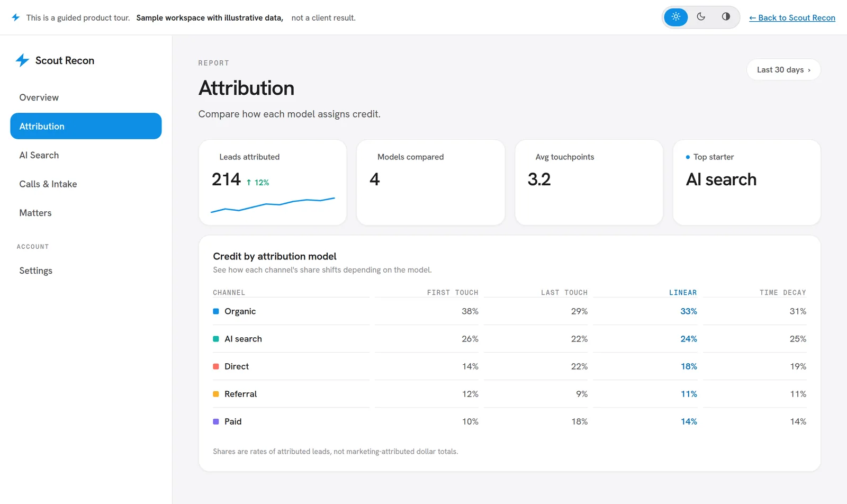
Task: Open account Settings
Action: (x=86, y=271)
